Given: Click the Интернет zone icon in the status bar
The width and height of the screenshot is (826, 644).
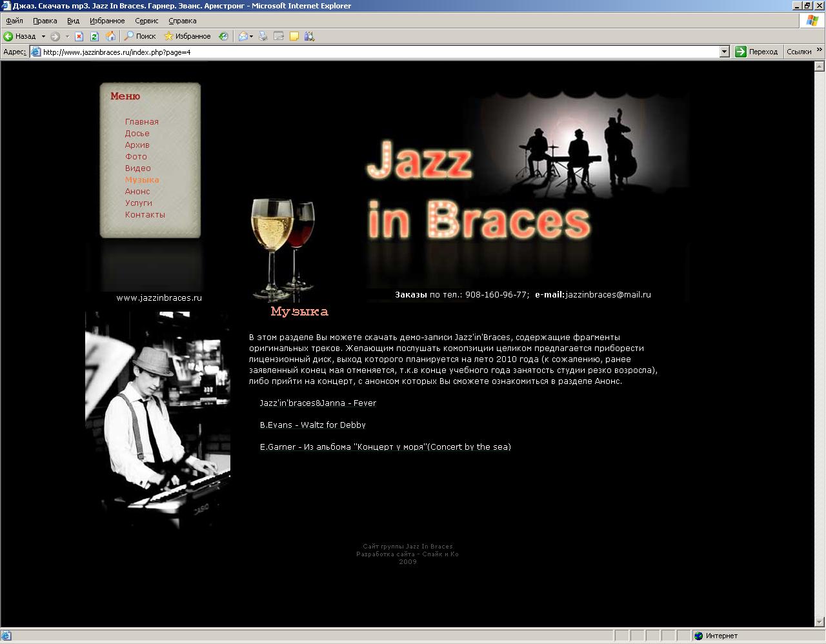Looking at the screenshot, I should pyautogui.click(x=699, y=636).
